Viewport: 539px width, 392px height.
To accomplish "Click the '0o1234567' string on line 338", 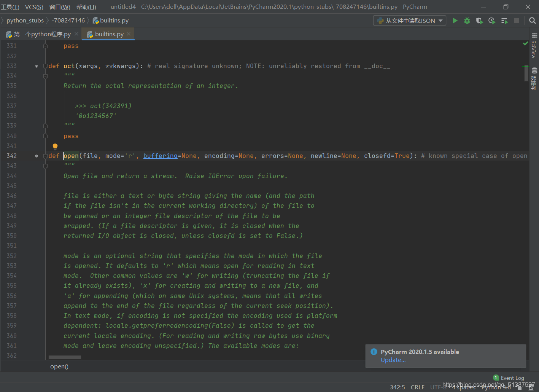I will coord(96,116).
